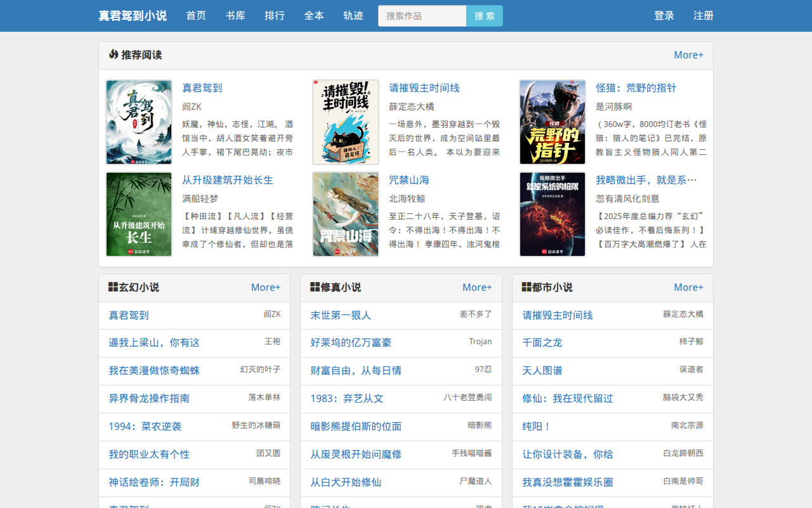This screenshot has width=812, height=508.
Task: Expand More+ in the 都市小说 panel
Action: [688, 288]
